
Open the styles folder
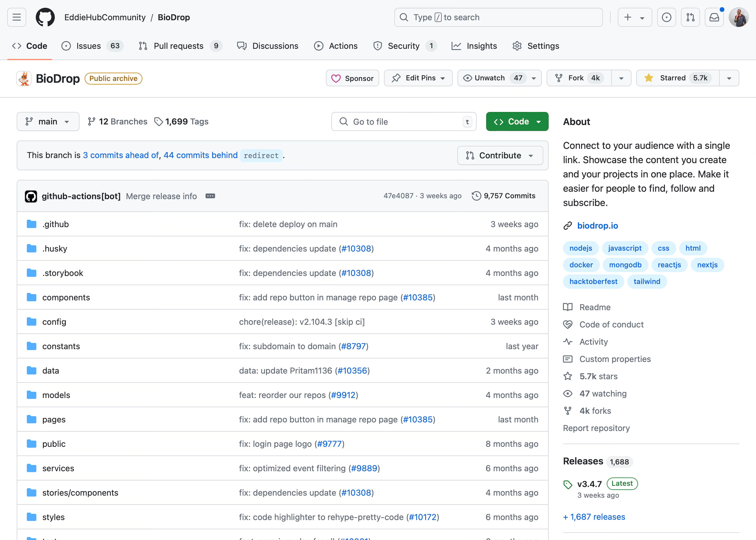(x=54, y=517)
